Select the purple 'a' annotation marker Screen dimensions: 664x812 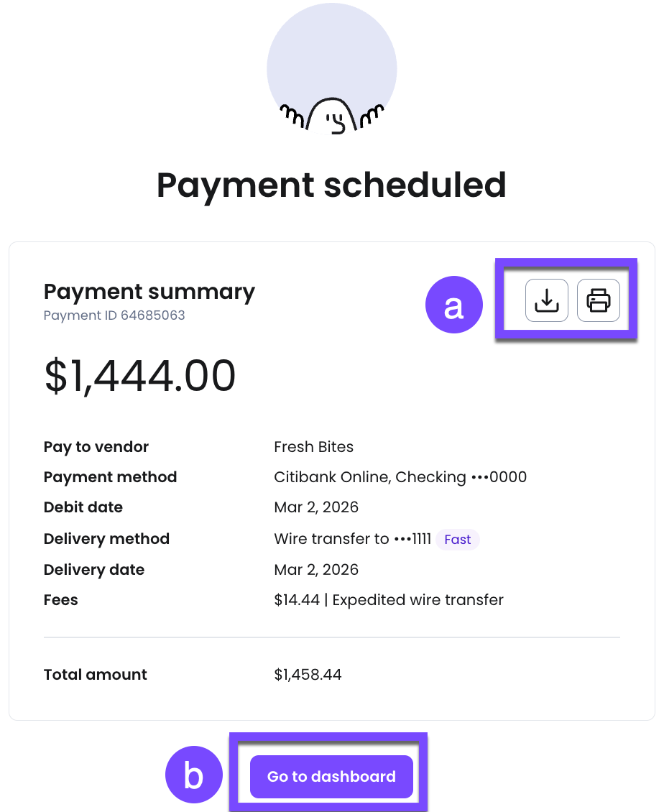pyautogui.click(x=453, y=305)
